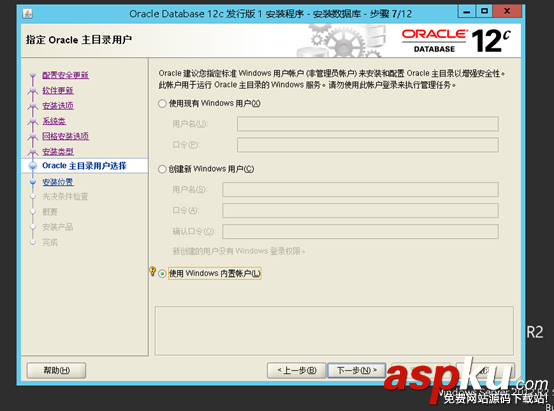Click the 上一步(B) button
This screenshot has width=554, height=411.
[296, 370]
